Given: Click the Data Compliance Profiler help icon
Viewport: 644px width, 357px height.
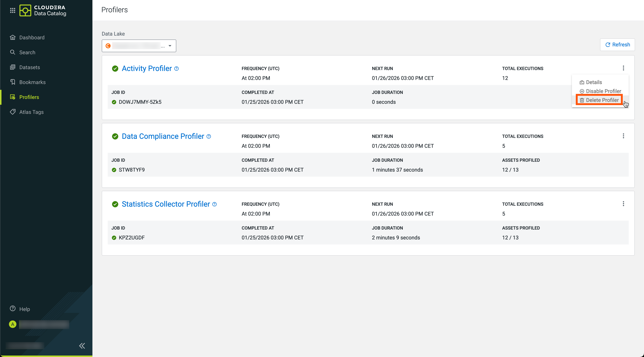Looking at the screenshot, I should tap(209, 137).
